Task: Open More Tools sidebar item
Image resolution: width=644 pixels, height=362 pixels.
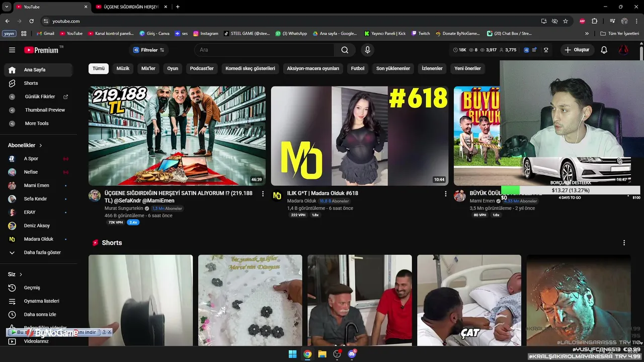Action: coord(38,123)
